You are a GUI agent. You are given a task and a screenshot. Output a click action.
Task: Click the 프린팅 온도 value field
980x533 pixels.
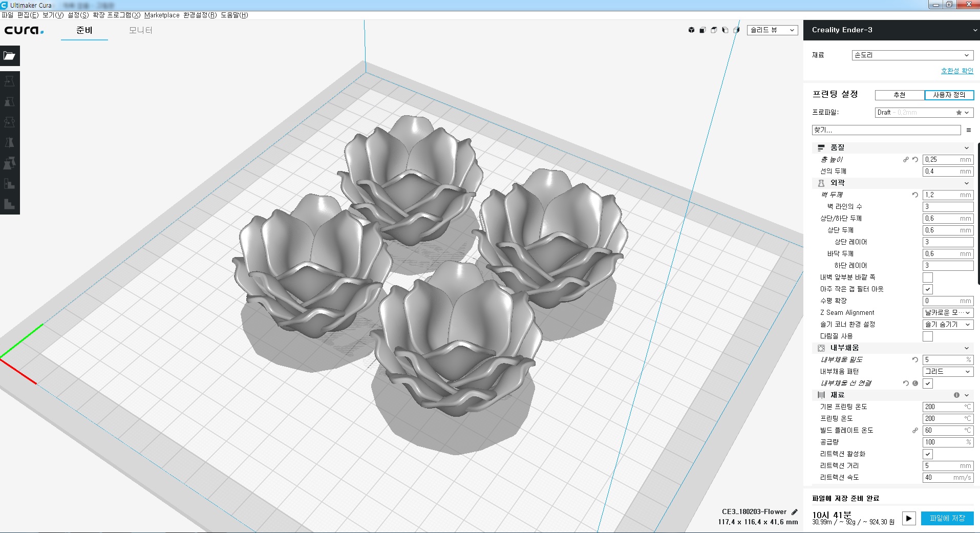click(948, 419)
